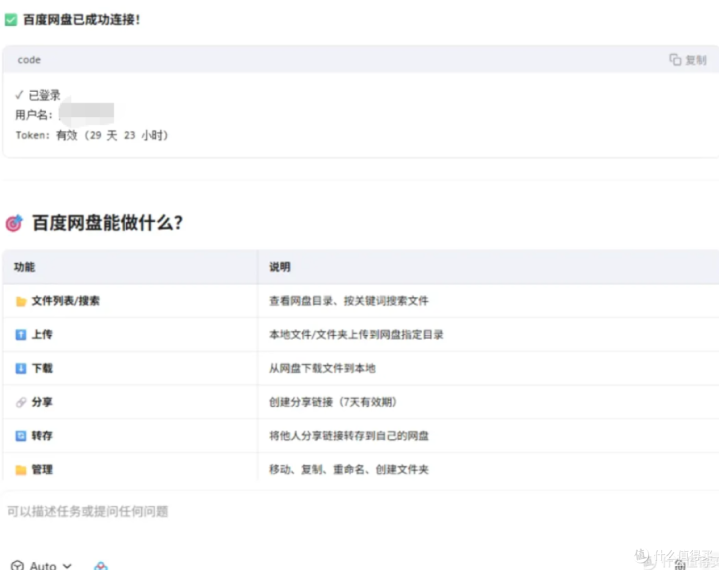Image resolution: width=719 pixels, height=570 pixels.
Task: Click the folder icon beside 管理
Action: coord(21,470)
